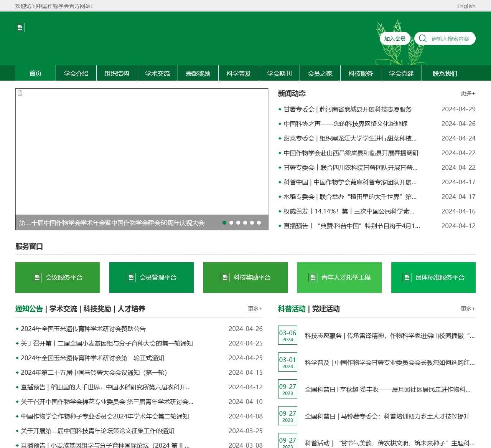The width and height of the screenshot is (491, 448).
Task: Open notice 关于开展第二届中国科技青年论坛策论文征集工作的通知
Action: click(97, 431)
